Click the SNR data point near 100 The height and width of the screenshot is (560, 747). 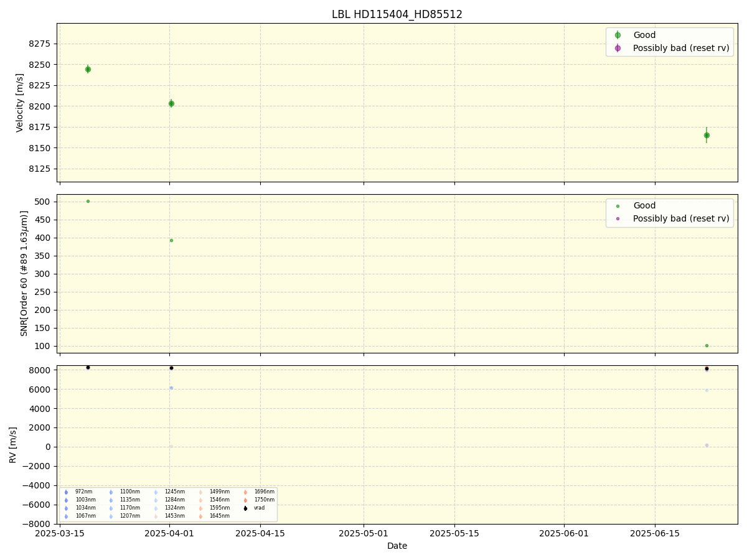coord(707,345)
